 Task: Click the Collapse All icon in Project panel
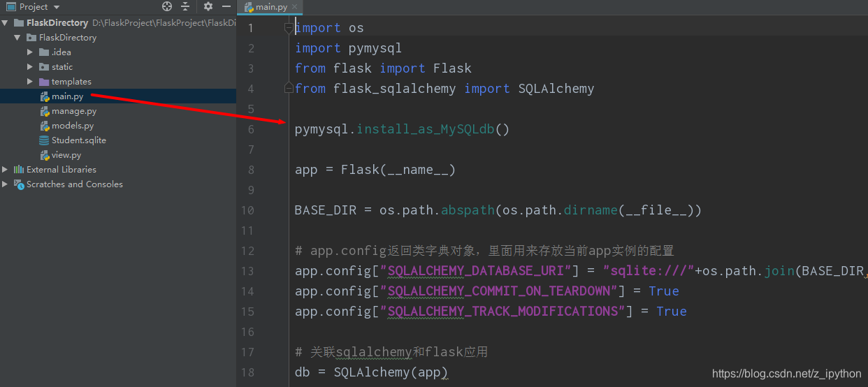pyautogui.click(x=185, y=7)
